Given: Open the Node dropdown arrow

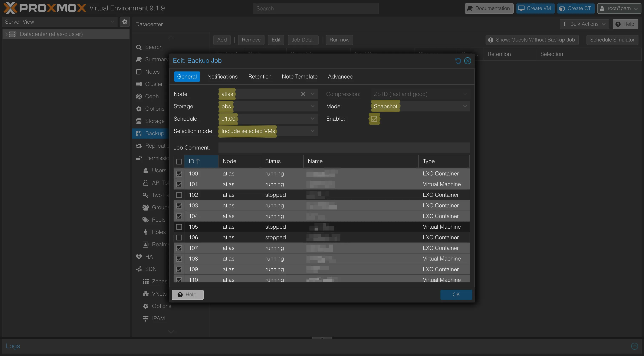Looking at the screenshot, I should [312, 94].
